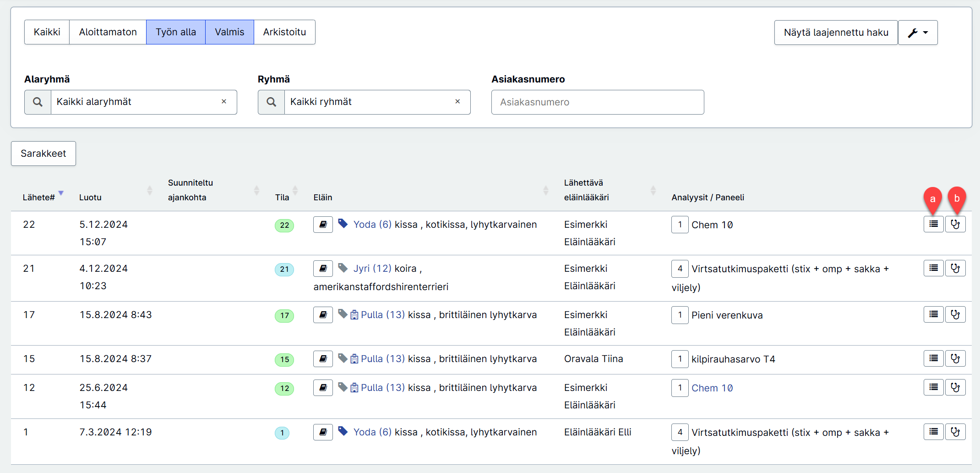
Task: Click analysis count box for Pieni verenkuva
Action: (x=680, y=315)
